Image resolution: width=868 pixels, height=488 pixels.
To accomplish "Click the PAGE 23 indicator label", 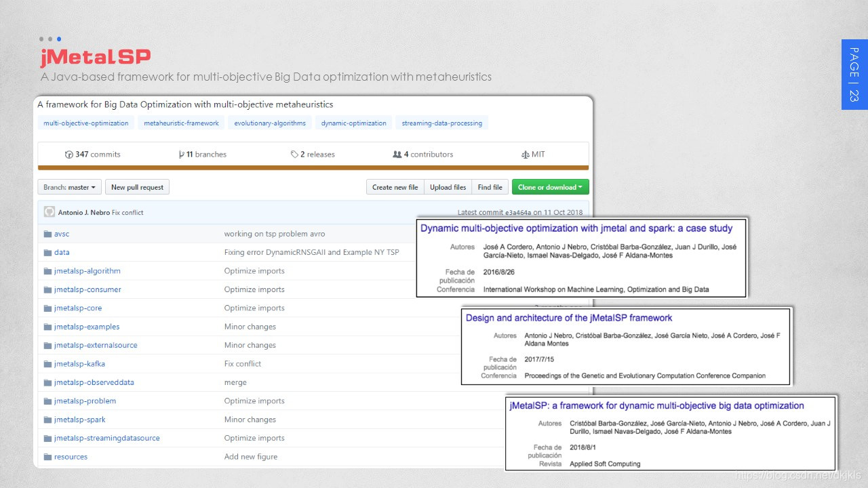I will (854, 75).
